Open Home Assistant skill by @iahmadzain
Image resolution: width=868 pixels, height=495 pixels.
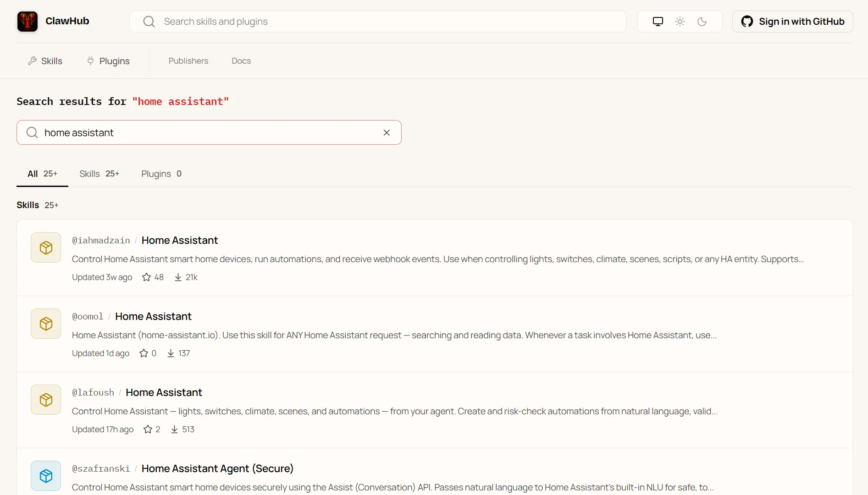[x=180, y=240]
